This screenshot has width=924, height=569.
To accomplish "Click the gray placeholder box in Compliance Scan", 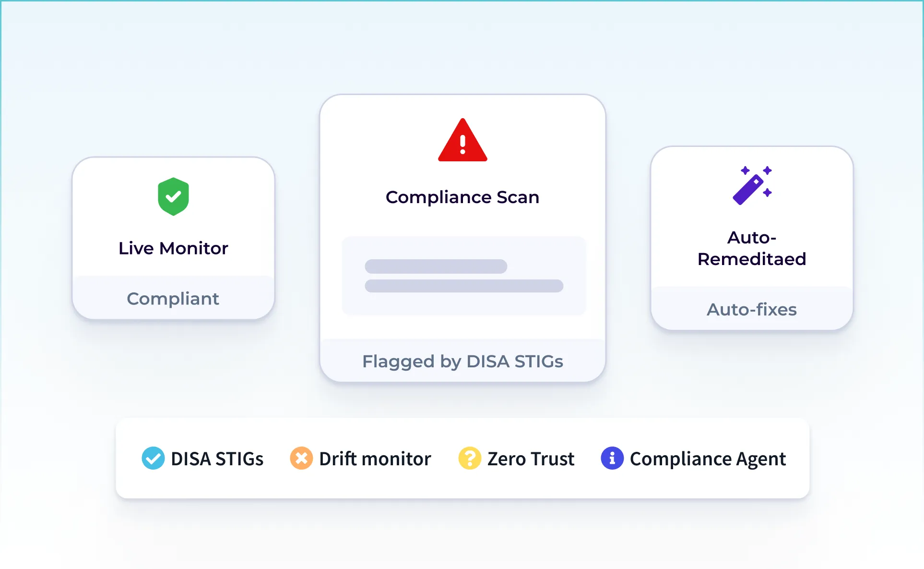I will click(x=463, y=305).
